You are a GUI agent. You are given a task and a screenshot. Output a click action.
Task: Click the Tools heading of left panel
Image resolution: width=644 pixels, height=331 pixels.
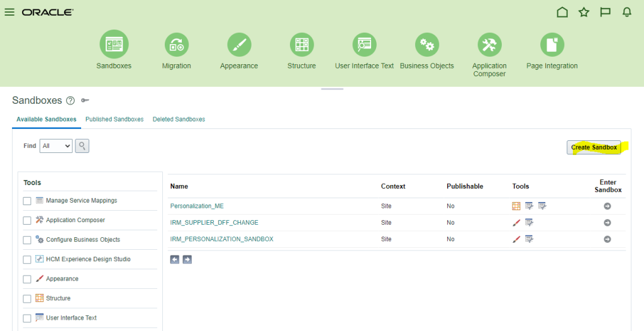pos(32,182)
